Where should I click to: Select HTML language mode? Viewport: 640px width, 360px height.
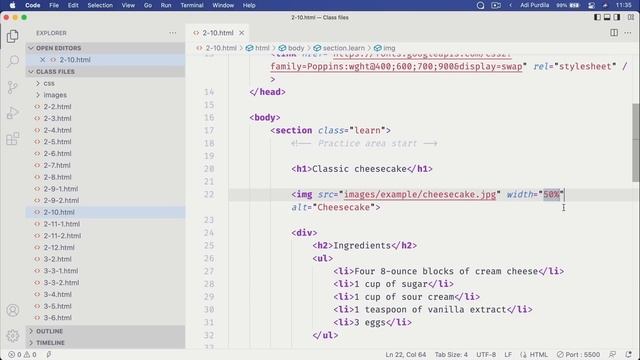click(534, 355)
